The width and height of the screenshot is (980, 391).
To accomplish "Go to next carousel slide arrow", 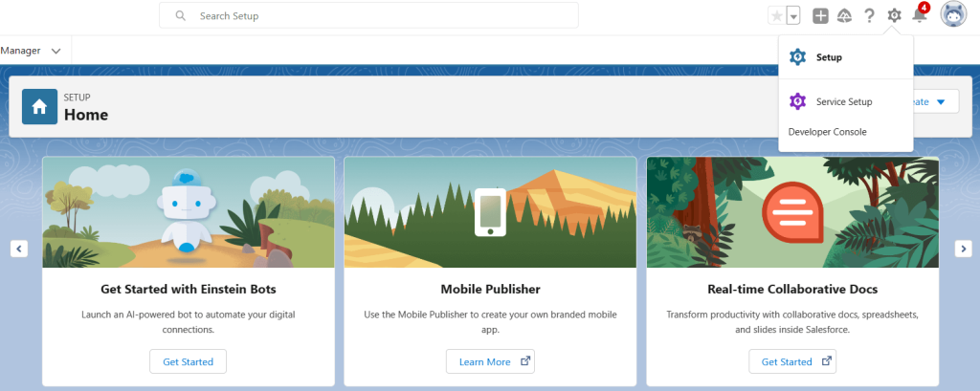I will 963,249.
